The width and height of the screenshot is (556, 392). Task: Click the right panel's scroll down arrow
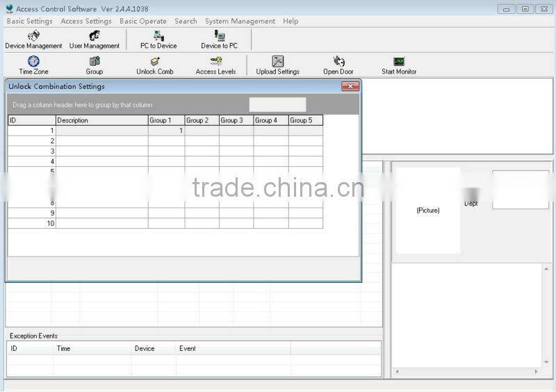[546, 362]
